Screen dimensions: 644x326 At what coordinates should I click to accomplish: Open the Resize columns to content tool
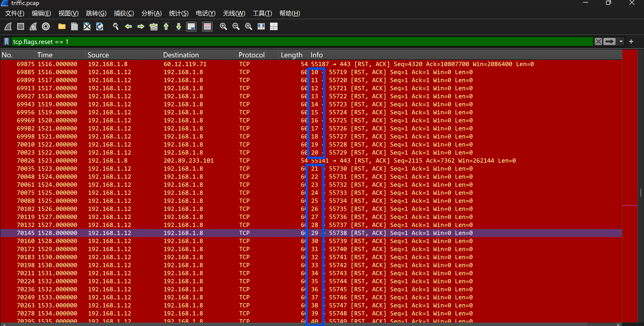261,26
